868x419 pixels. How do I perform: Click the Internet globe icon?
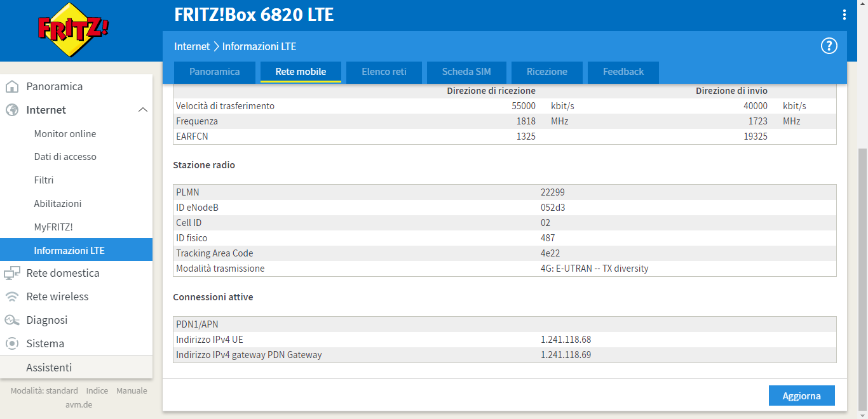(11, 110)
